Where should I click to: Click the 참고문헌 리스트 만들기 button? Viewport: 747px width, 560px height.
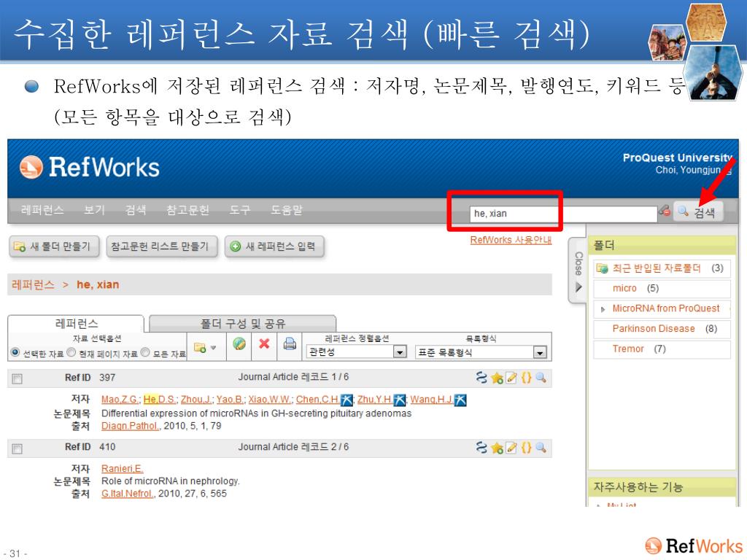pos(161,246)
